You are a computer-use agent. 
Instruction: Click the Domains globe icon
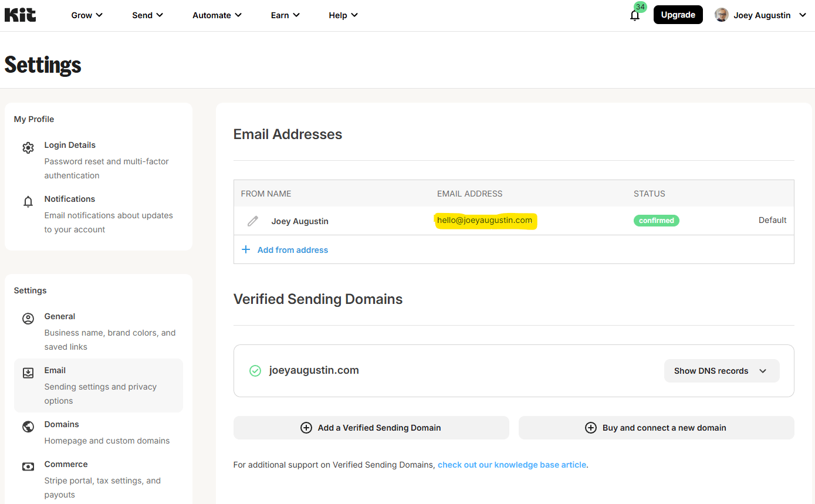click(x=28, y=427)
